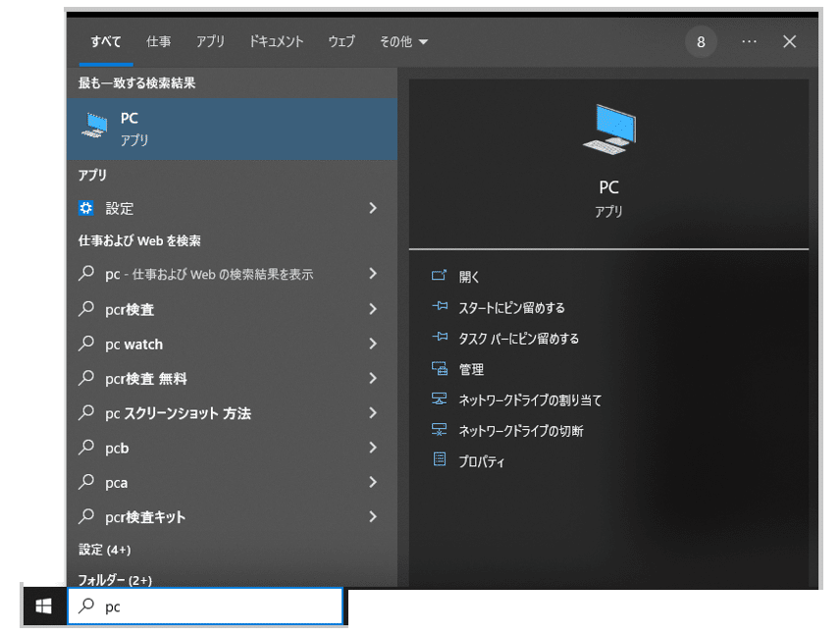The height and width of the screenshot is (634, 840).
Task: Click the map drive icon beside 割り当て
Action: point(440,398)
